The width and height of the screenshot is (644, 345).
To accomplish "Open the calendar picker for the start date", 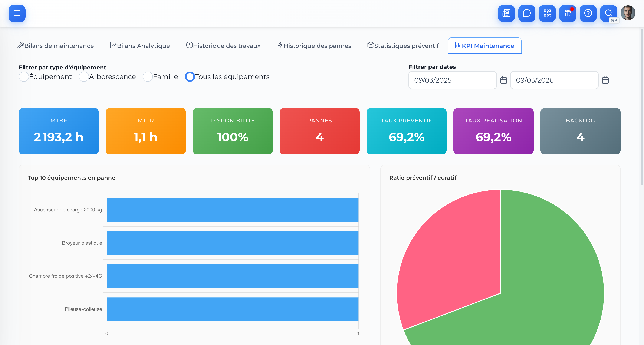I will [x=504, y=80].
